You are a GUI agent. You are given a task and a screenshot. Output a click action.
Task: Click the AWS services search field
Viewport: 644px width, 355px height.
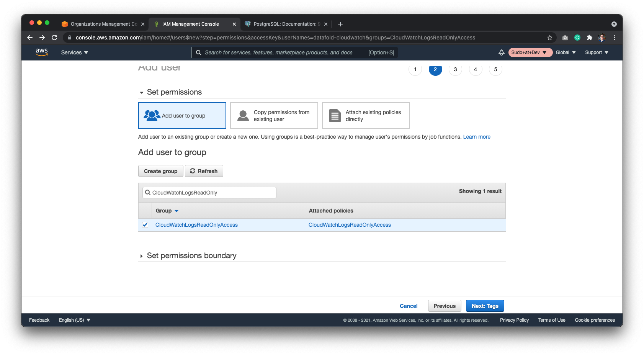pyautogui.click(x=294, y=52)
